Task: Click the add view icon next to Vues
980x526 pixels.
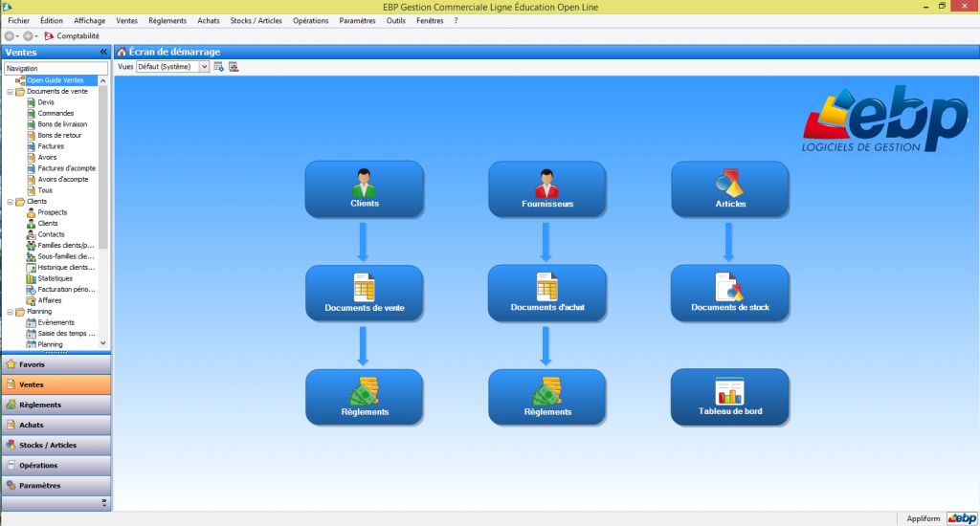Action: [219, 67]
